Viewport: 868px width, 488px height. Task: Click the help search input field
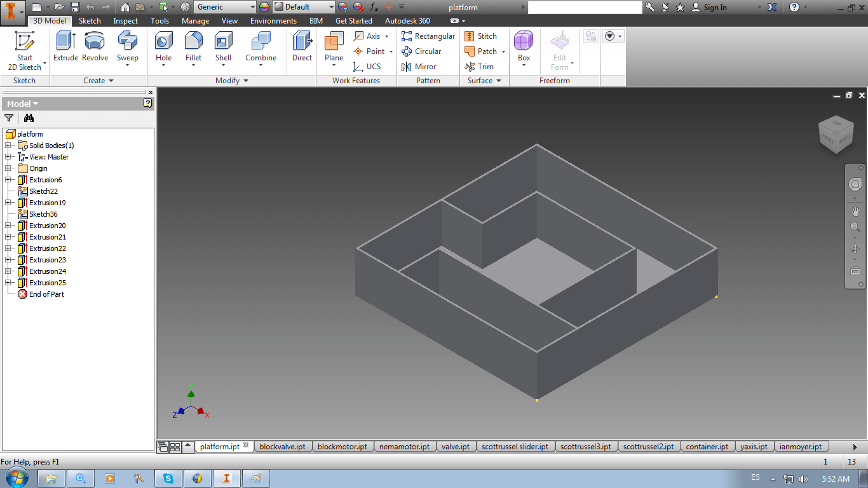pos(585,7)
